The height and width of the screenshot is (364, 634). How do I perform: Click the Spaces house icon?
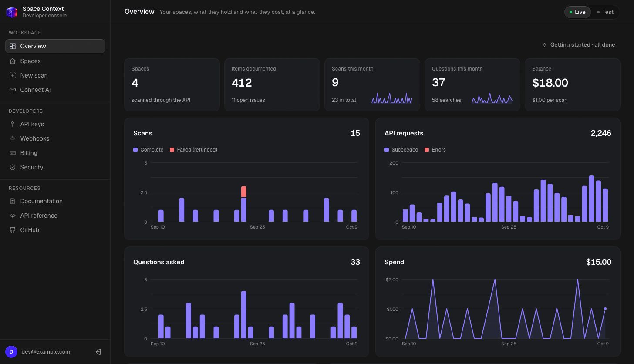click(x=13, y=61)
